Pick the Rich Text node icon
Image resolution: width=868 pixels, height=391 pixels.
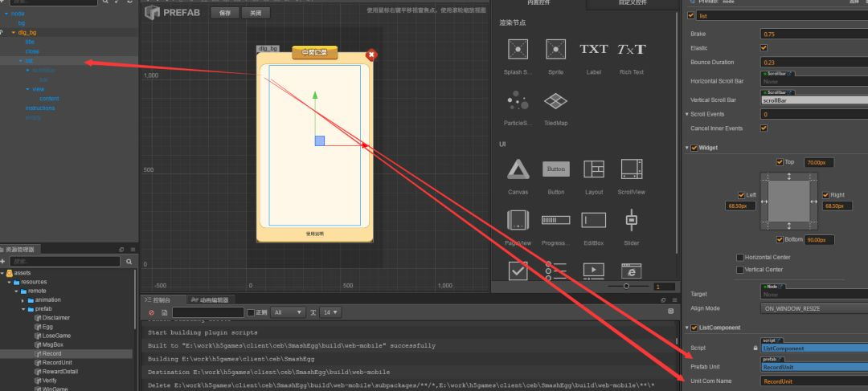[632, 49]
